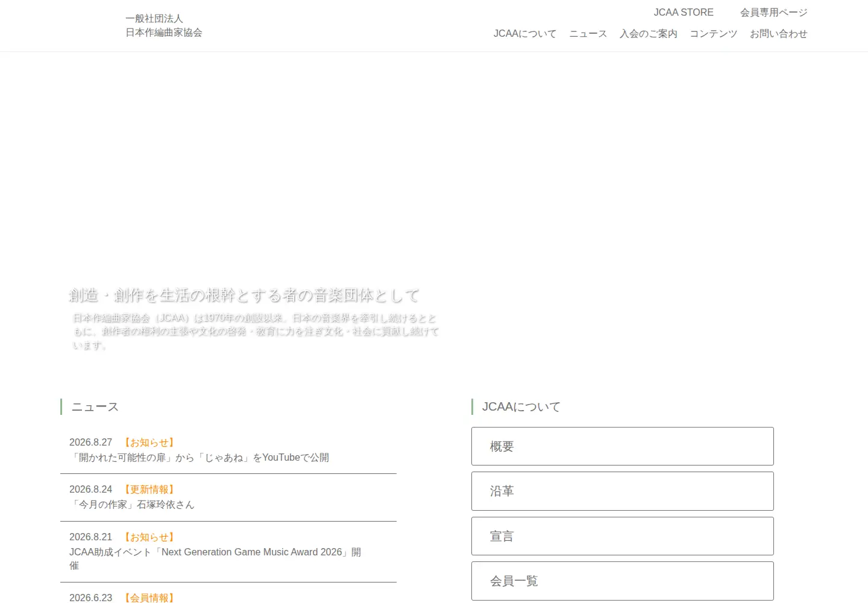Open the JCAA STORE link
868x603 pixels.
click(x=684, y=13)
